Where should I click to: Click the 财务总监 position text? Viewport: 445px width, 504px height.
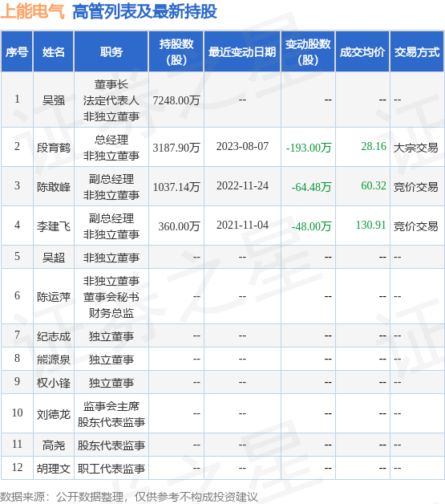[x=111, y=313]
